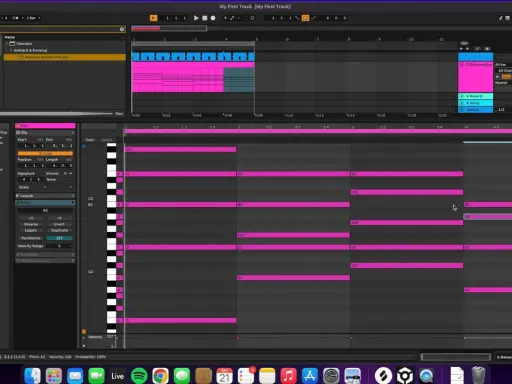Image resolution: width=512 pixels, height=384 pixels.
Task: Select the highlighted preset in the browser
Action: (65, 57)
